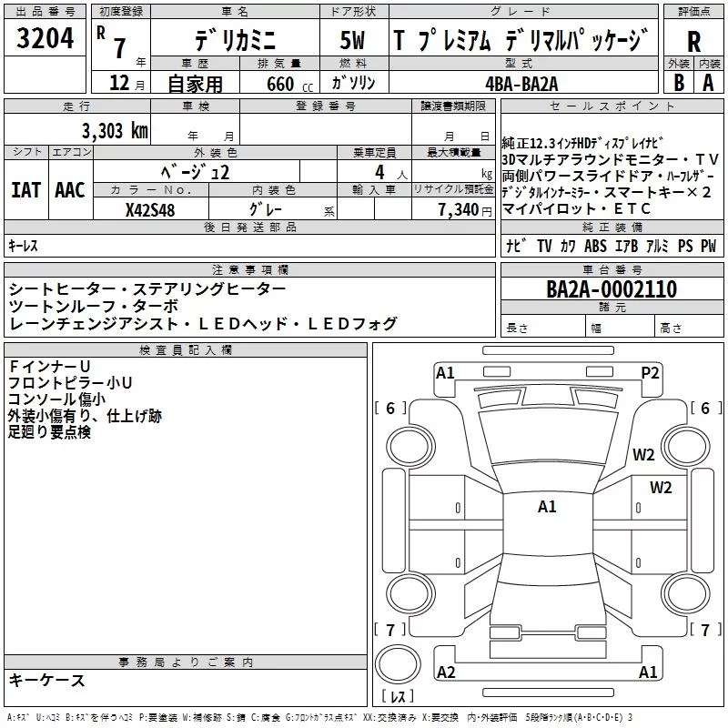The width and height of the screenshot is (728, 728).
Task: Select inspector remark フロントピラー小U
Action: click(70, 383)
